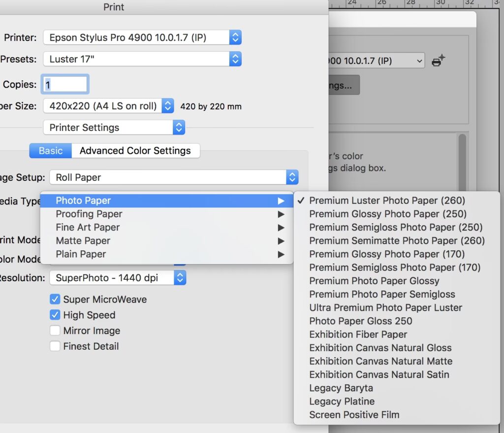The width and height of the screenshot is (504, 433).
Task: Select the Basic tab
Action: [51, 151]
